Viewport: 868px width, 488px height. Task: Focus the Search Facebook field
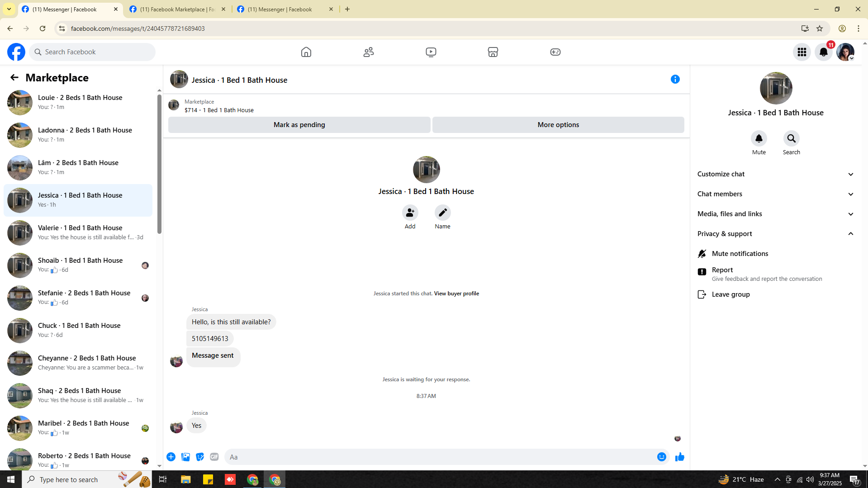[x=92, y=52]
